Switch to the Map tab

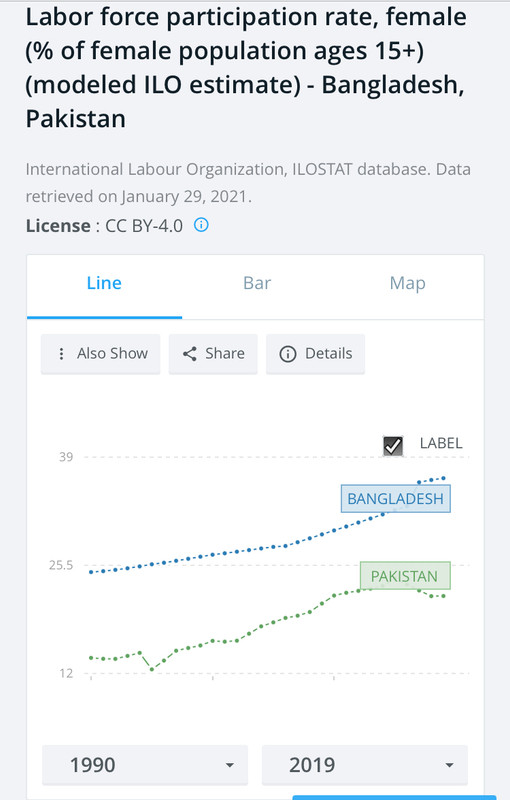click(x=407, y=283)
